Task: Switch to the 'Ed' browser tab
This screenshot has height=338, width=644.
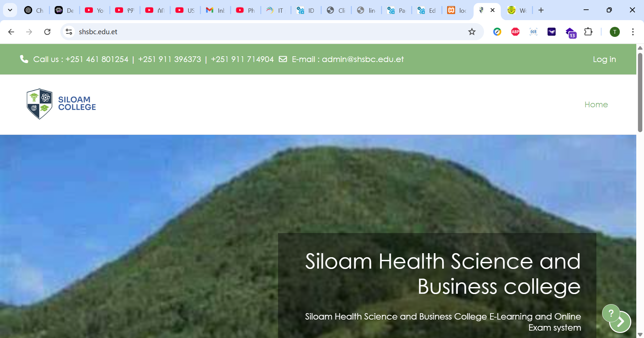Action: point(427,10)
